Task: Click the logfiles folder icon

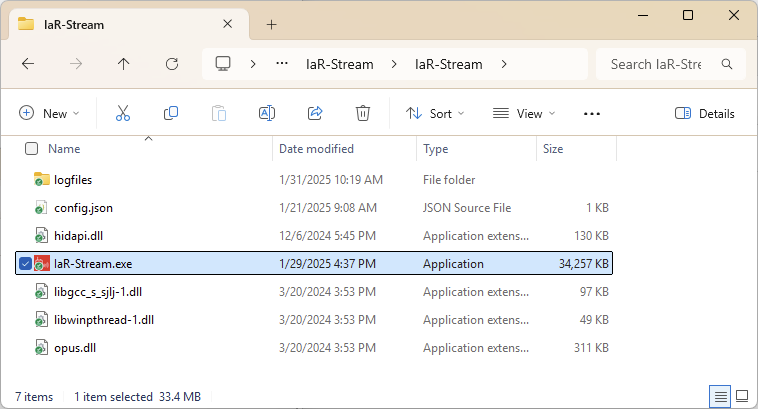Action: point(42,179)
